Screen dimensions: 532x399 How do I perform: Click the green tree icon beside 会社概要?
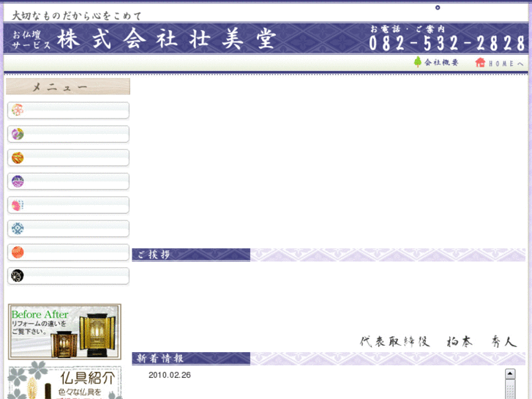click(418, 61)
